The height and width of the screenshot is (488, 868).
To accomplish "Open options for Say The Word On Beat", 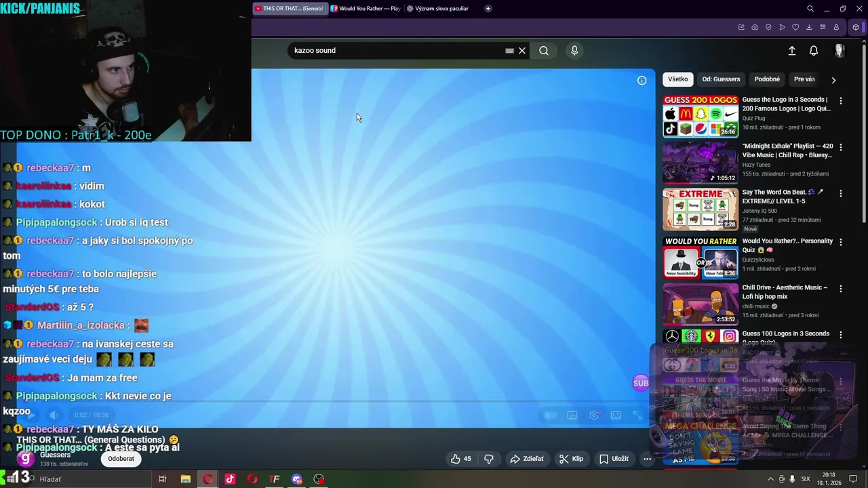I will (x=841, y=193).
